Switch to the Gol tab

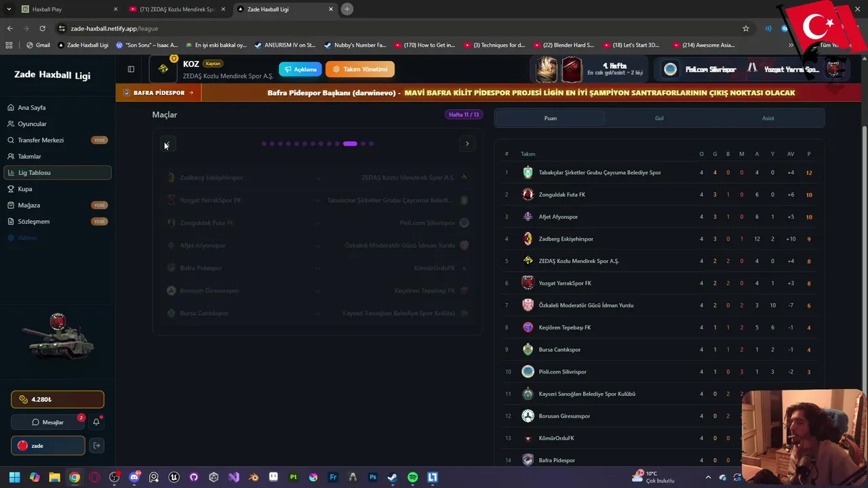[659, 118]
